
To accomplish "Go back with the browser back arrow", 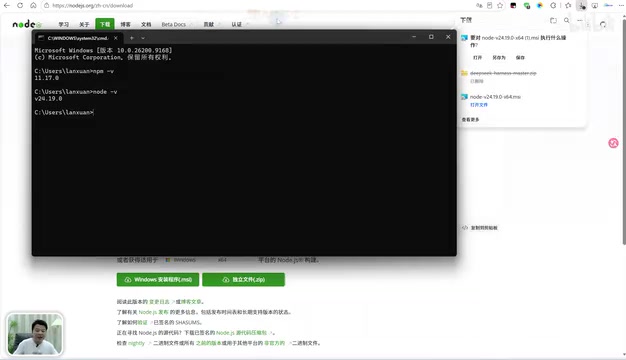I will pyautogui.click(x=7, y=6).
